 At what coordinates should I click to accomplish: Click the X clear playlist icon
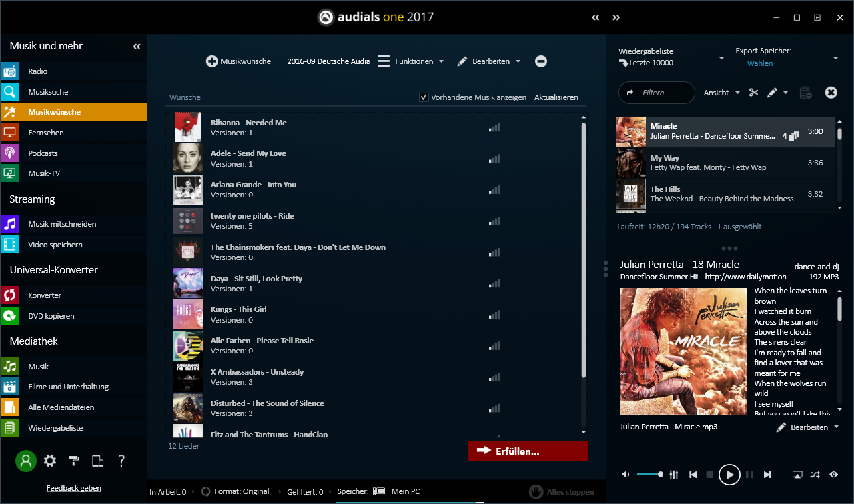831,93
